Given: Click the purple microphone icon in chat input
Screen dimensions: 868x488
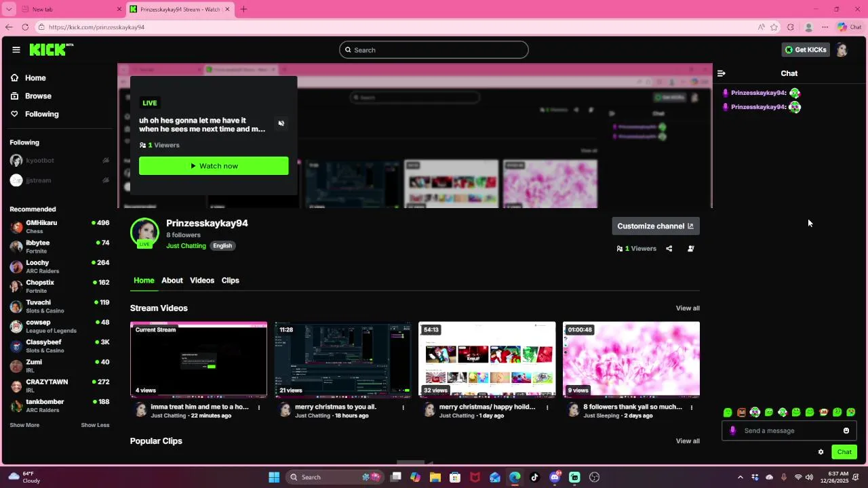Looking at the screenshot, I should 732,431.
